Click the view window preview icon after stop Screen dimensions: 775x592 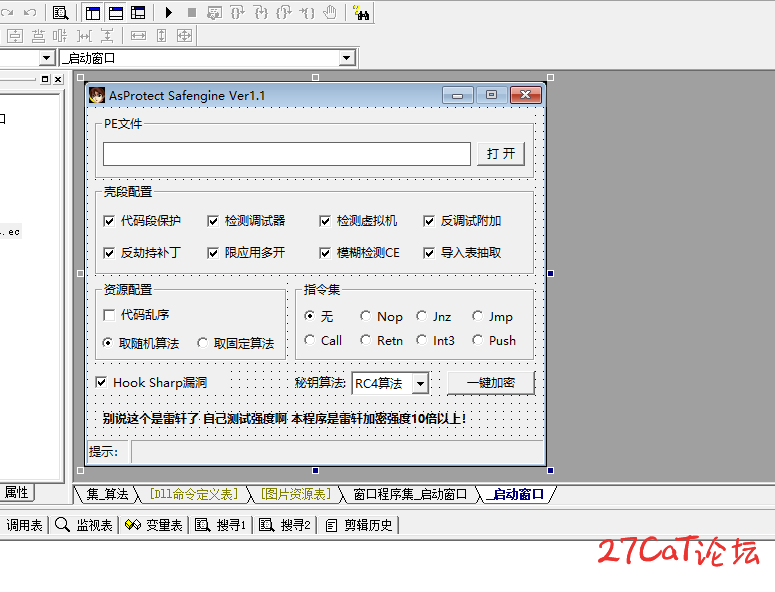[x=215, y=12]
